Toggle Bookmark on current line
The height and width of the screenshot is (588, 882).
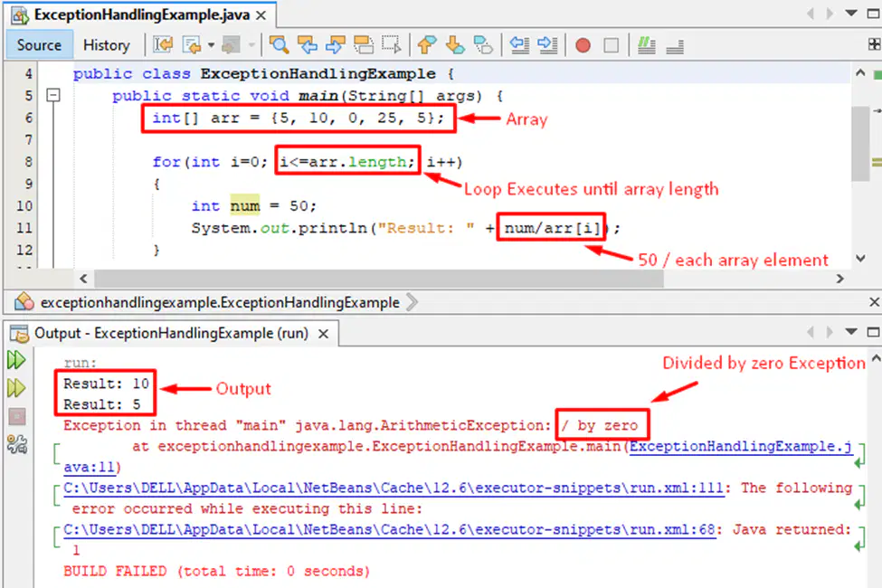[x=483, y=44]
